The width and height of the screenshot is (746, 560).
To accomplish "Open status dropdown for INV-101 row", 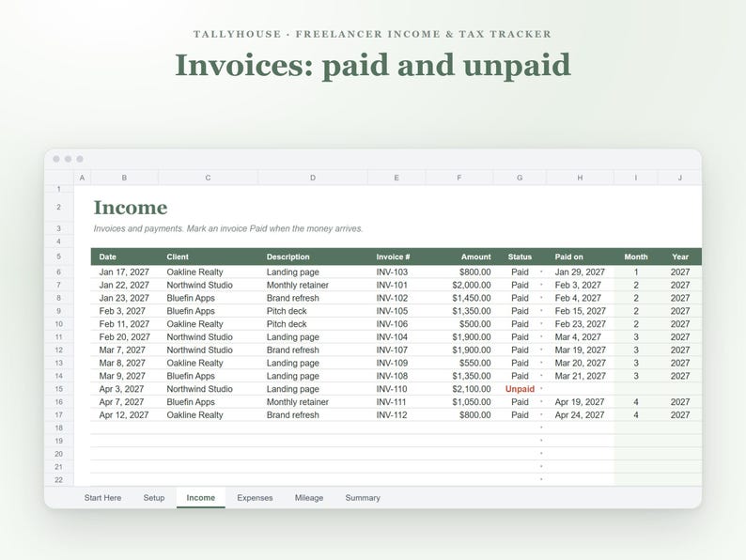I will tap(541, 285).
